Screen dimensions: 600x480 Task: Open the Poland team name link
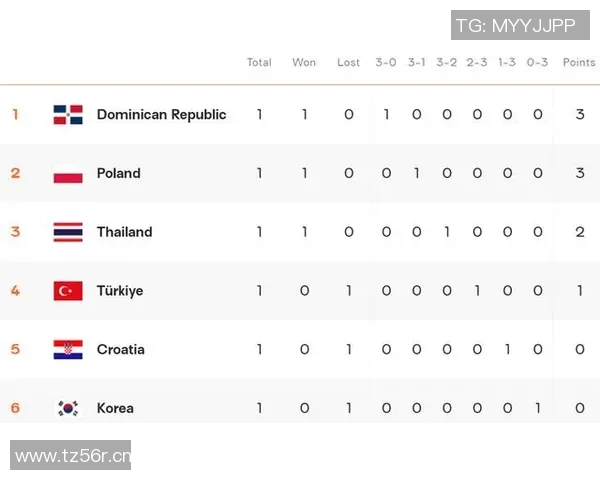118,173
